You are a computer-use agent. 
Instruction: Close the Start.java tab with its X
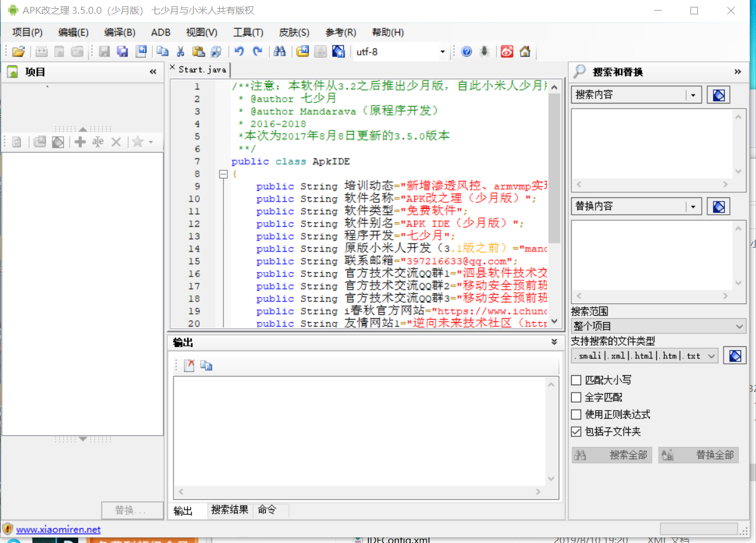click(x=172, y=67)
